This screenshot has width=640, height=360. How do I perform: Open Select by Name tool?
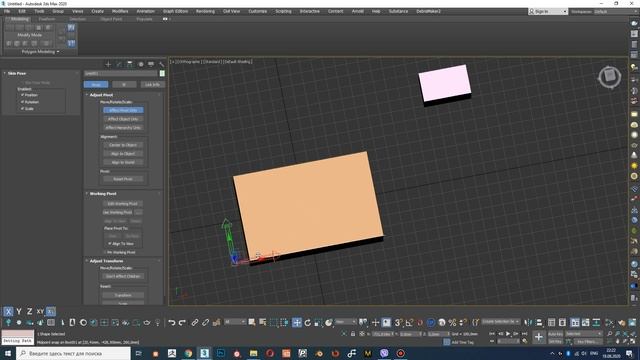pyautogui.click(x=262, y=322)
